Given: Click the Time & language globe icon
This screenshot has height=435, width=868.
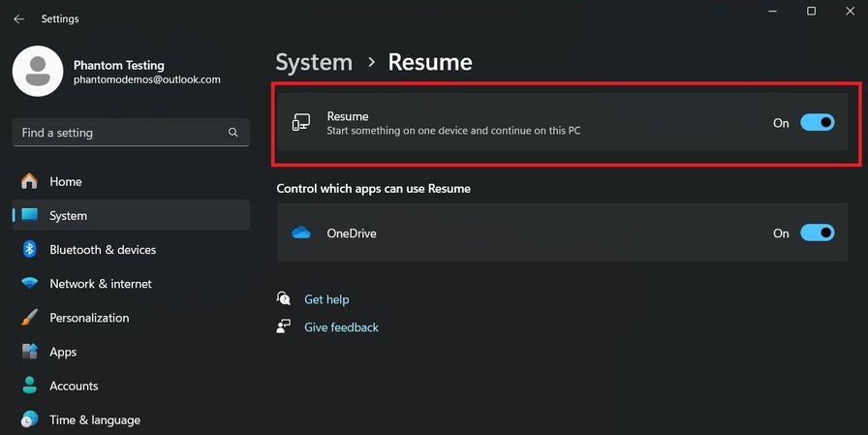Looking at the screenshot, I should coord(30,419).
